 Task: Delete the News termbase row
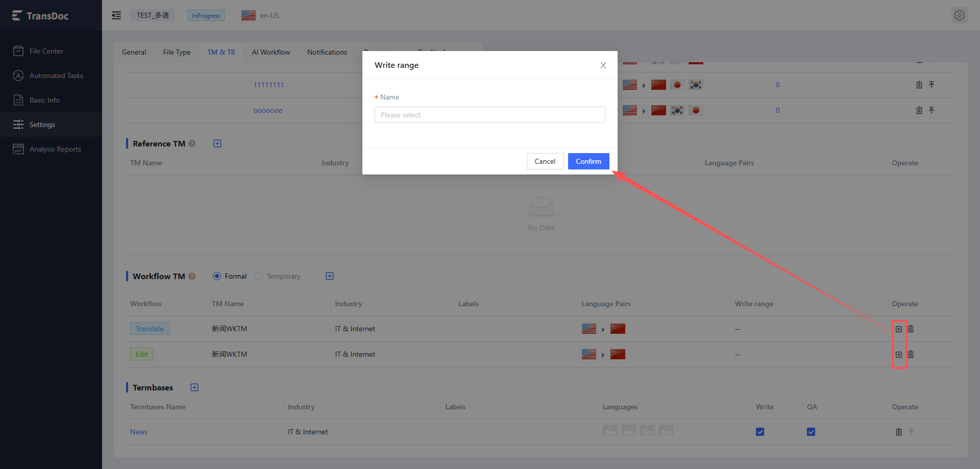click(899, 432)
